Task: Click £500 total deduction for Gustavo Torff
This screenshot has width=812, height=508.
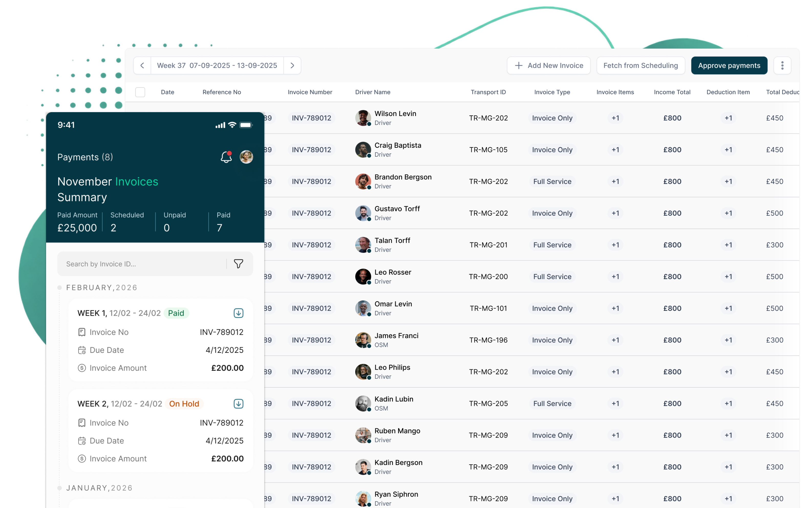Action: tap(774, 213)
